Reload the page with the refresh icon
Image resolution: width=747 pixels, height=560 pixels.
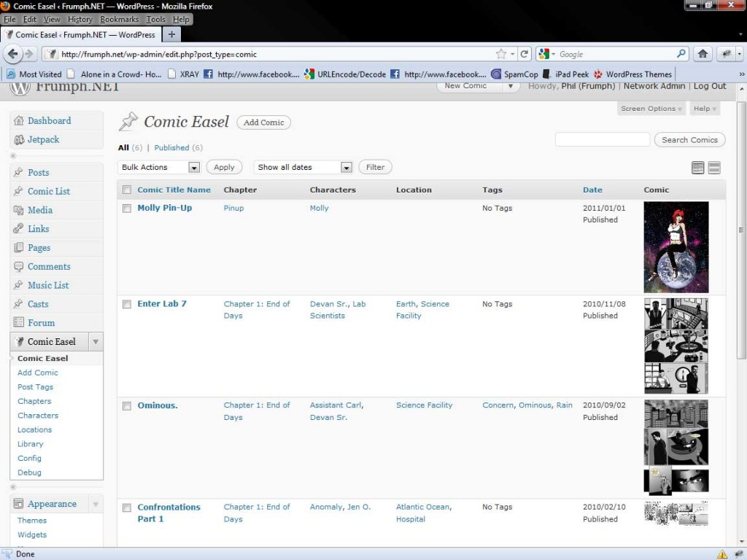[525, 54]
